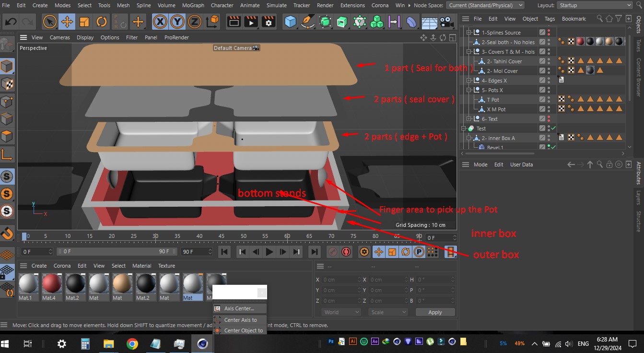Click the Apply button in coordinates panel
Image resolution: width=644 pixels, height=353 pixels.
[434, 312]
